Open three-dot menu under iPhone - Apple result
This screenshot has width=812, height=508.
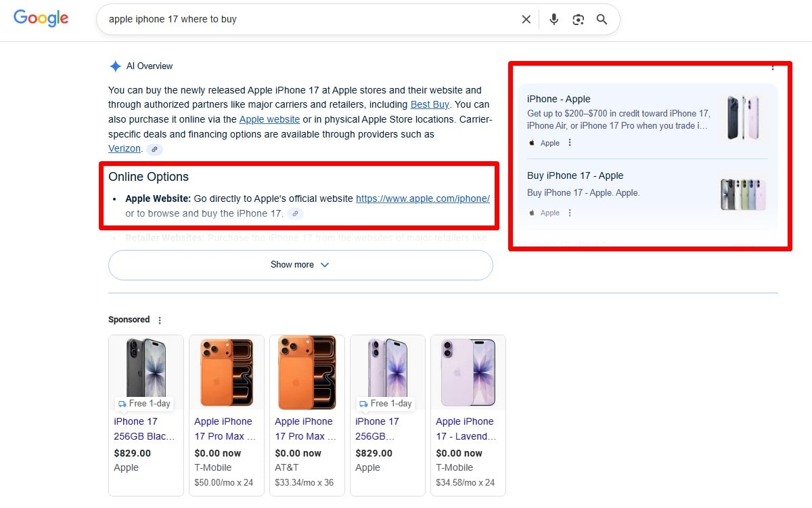570,143
